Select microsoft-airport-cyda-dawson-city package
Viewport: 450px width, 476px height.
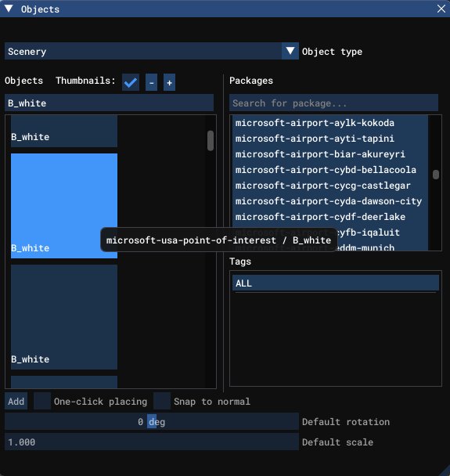(329, 201)
